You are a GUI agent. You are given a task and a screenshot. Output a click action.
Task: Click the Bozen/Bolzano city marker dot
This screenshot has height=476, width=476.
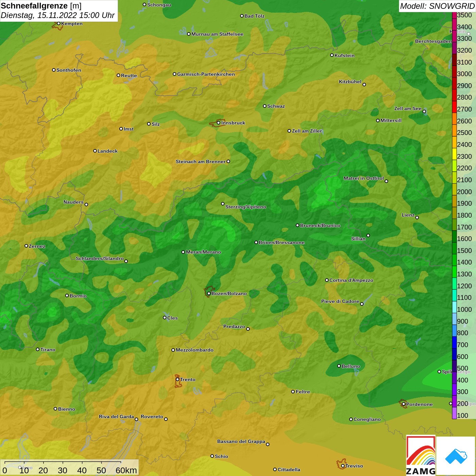[x=209, y=293]
